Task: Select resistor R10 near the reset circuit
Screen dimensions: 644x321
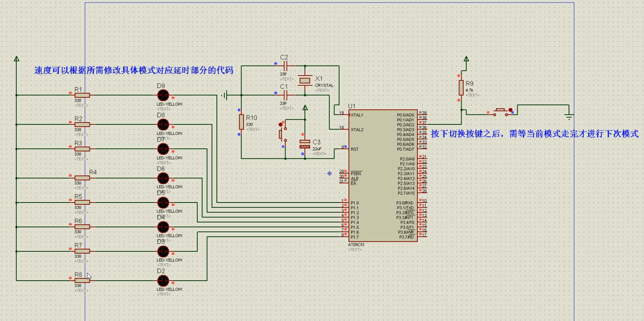Action: 241,122
